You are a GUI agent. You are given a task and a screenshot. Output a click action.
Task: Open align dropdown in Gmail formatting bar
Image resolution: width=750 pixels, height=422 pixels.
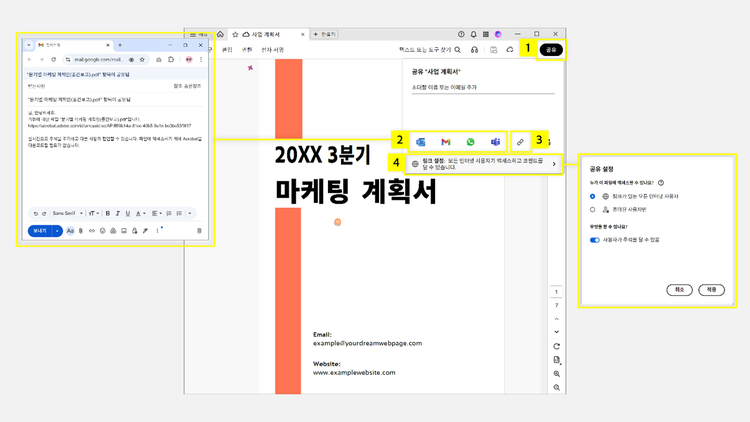click(156, 213)
